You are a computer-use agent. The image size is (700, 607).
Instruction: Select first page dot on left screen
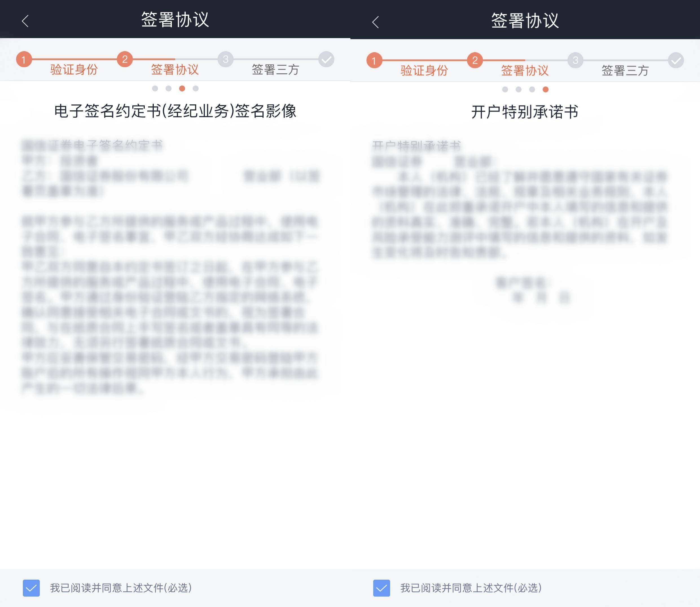point(155,88)
